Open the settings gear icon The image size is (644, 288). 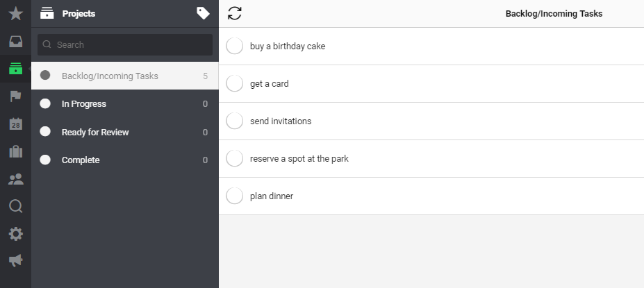[x=15, y=234]
